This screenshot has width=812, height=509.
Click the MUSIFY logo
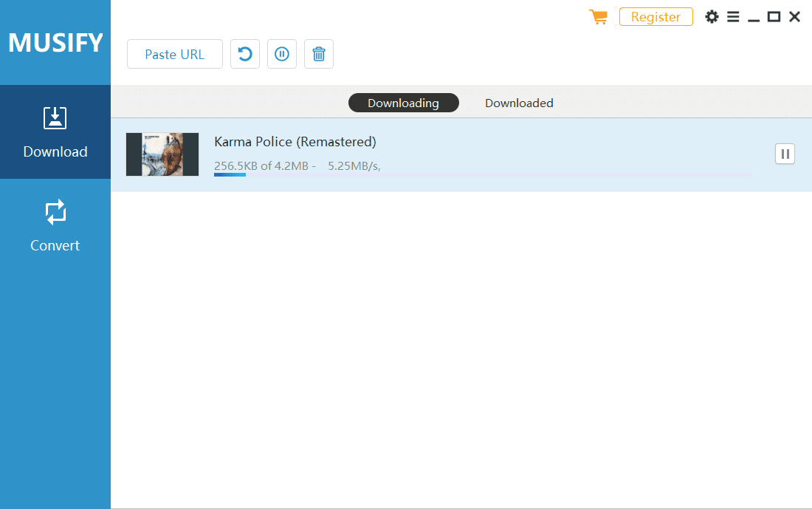pyautogui.click(x=55, y=43)
